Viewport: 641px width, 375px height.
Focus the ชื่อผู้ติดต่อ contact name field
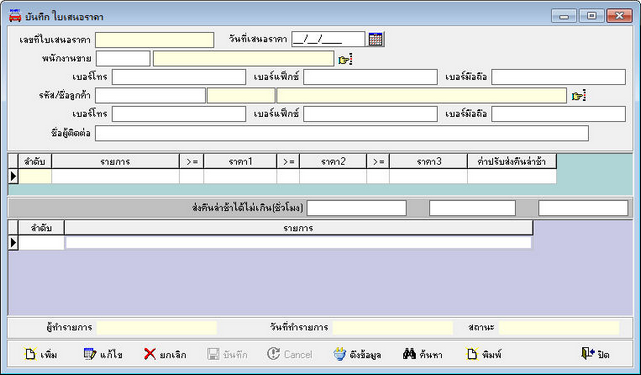(x=342, y=133)
